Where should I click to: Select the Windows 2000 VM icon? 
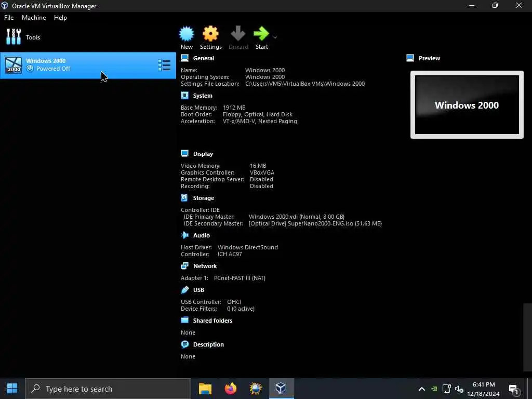pyautogui.click(x=14, y=65)
